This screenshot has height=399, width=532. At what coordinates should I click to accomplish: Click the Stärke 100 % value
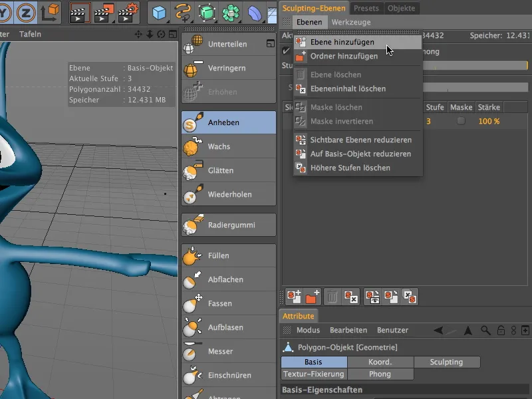tap(489, 121)
